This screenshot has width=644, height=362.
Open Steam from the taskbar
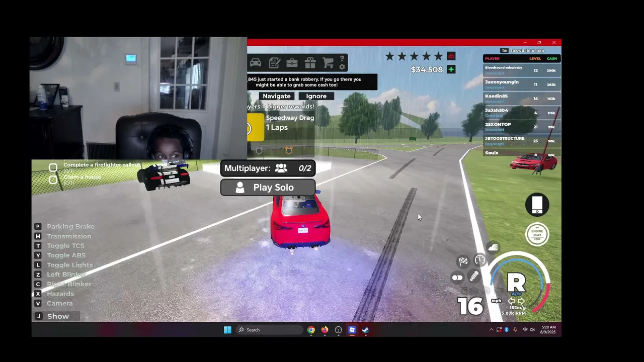pyautogui.click(x=365, y=330)
